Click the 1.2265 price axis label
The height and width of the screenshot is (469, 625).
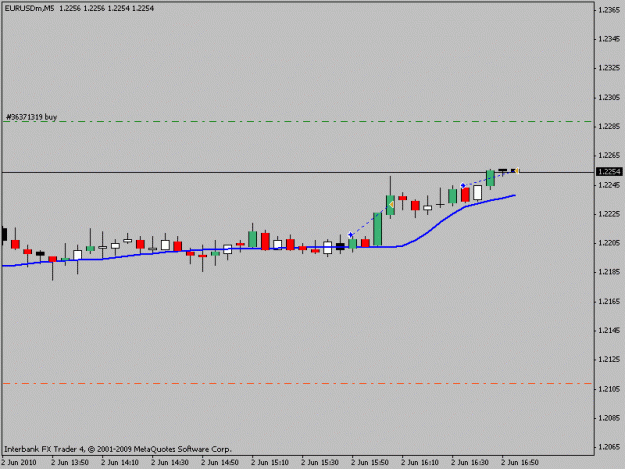pyautogui.click(x=609, y=155)
